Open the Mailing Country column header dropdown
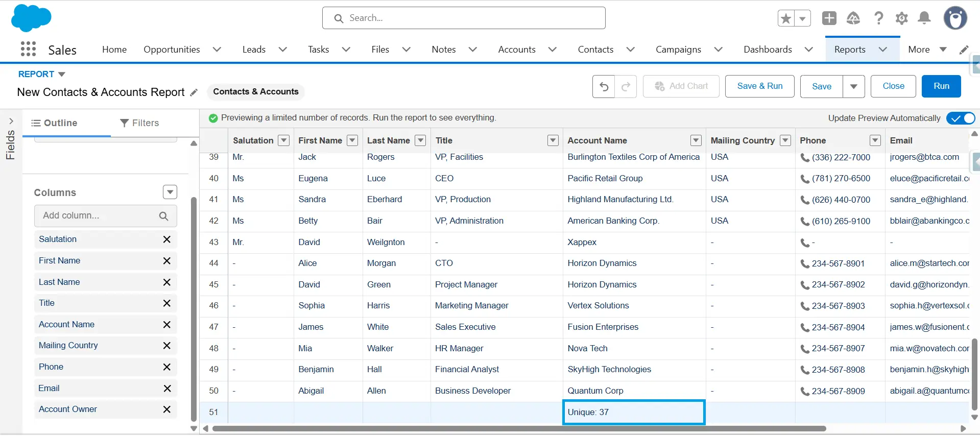Viewport: 980px width, 436px height. pyautogui.click(x=786, y=140)
